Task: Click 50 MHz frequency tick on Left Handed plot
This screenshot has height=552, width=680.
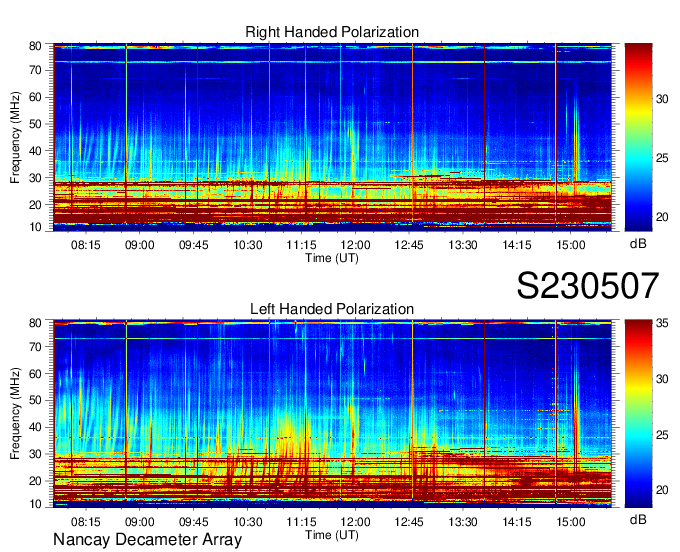Action: [35, 400]
